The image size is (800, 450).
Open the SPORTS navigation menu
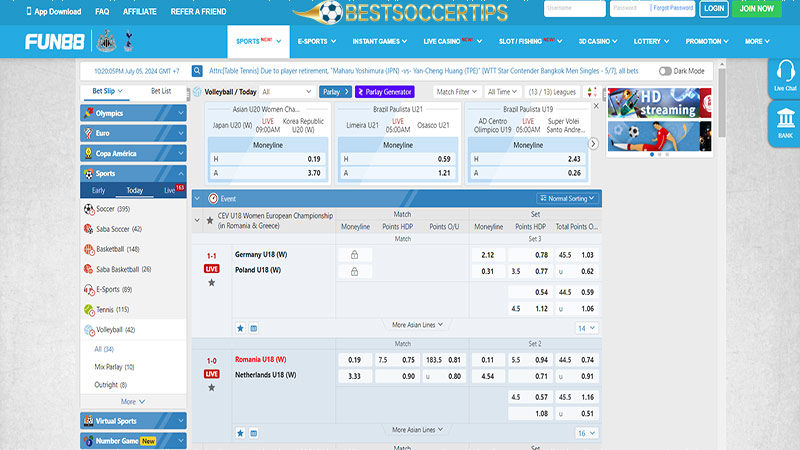click(x=258, y=41)
